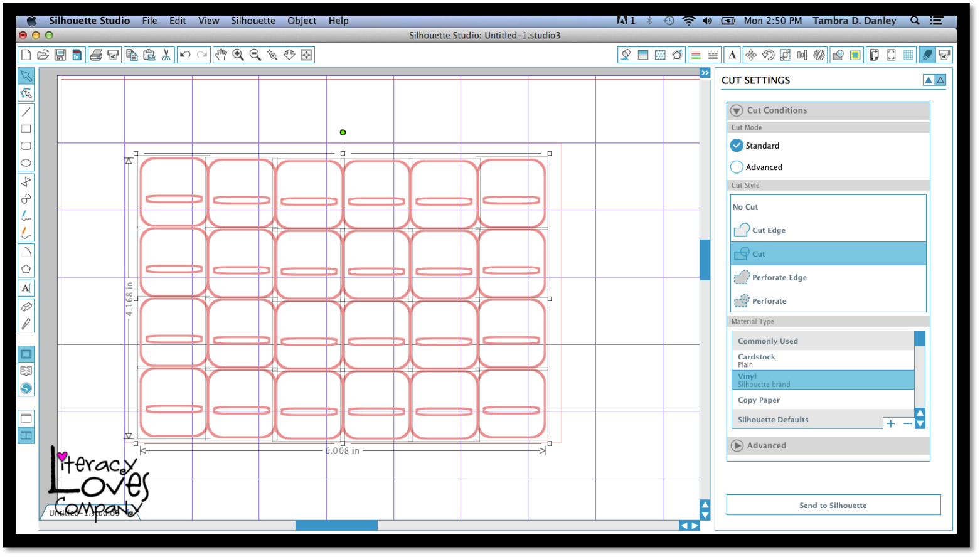Open the Text Style window
Screen dimensions: 980x557
pos(732,55)
